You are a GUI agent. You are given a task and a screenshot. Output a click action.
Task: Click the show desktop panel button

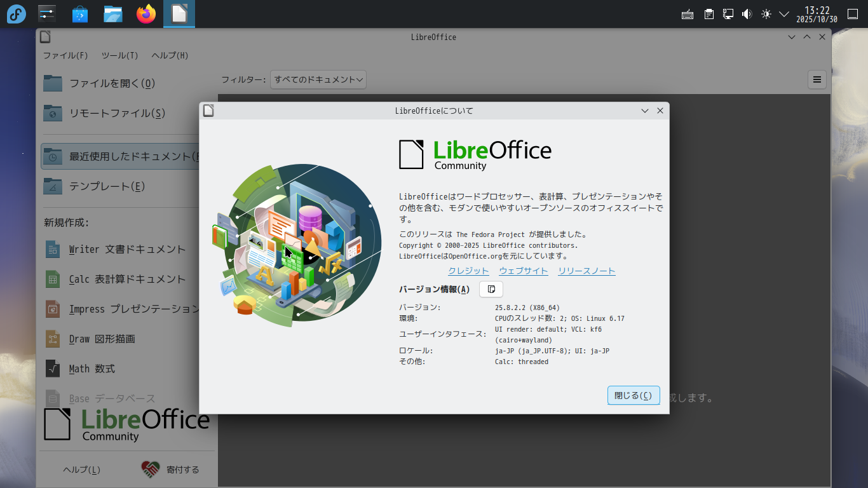coord(853,13)
